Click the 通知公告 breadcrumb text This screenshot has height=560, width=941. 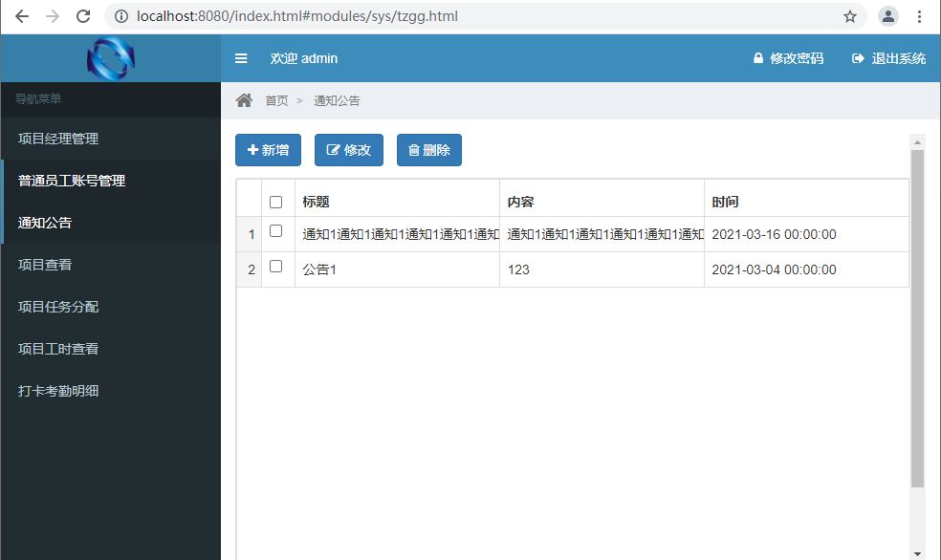(337, 100)
